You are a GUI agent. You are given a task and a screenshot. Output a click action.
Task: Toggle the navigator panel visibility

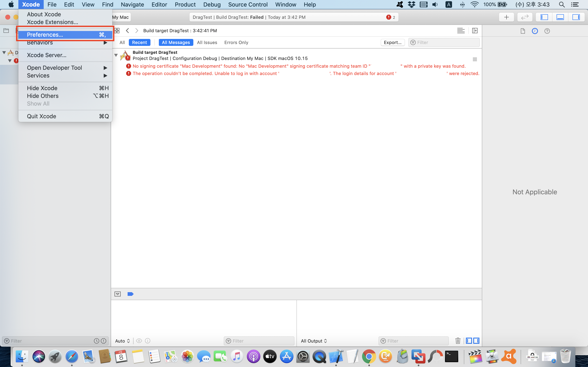(544, 17)
